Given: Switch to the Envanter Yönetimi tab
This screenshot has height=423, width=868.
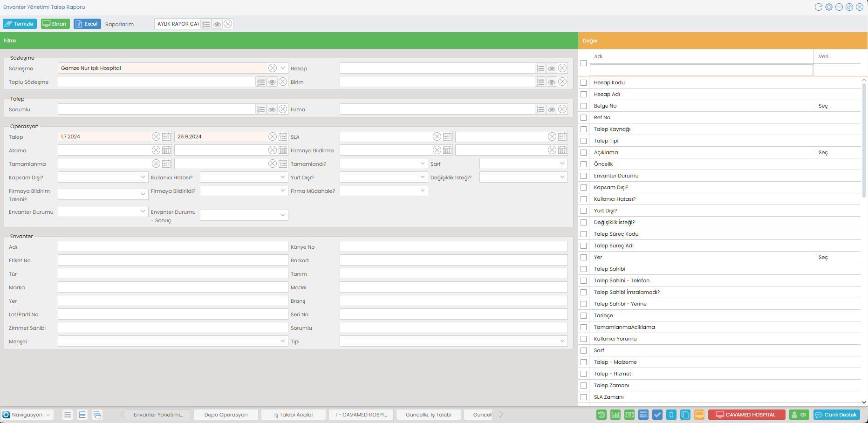Looking at the screenshot, I should point(158,415).
